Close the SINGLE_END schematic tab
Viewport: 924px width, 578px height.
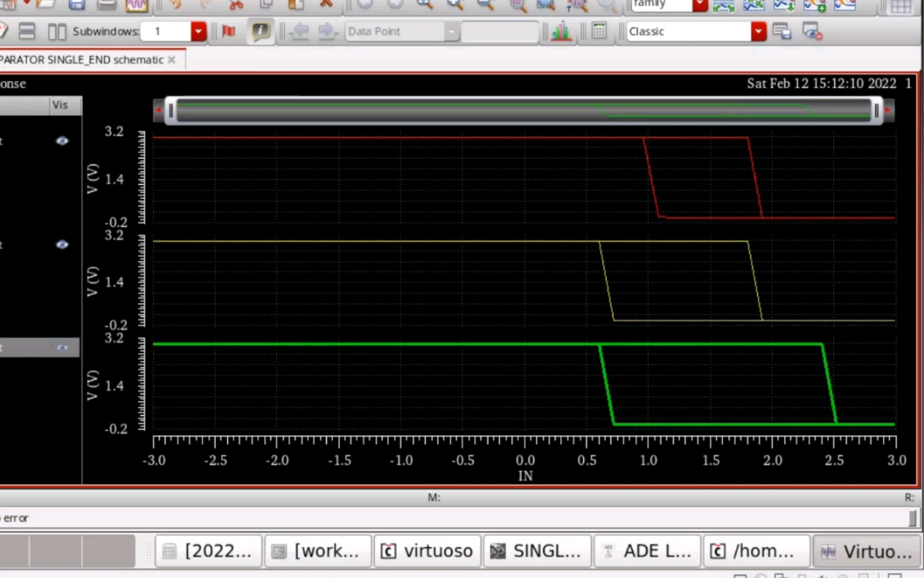click(172, 60)
